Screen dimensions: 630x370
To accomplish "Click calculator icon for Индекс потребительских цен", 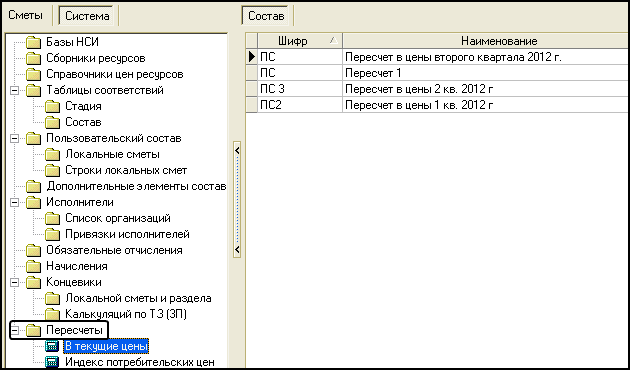I will (x=52, y=362).
